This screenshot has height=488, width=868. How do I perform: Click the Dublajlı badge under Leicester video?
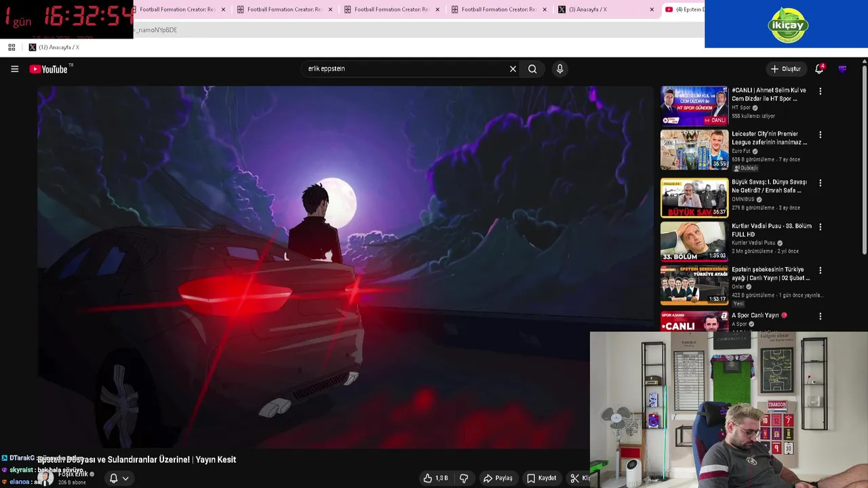[746, 168]
